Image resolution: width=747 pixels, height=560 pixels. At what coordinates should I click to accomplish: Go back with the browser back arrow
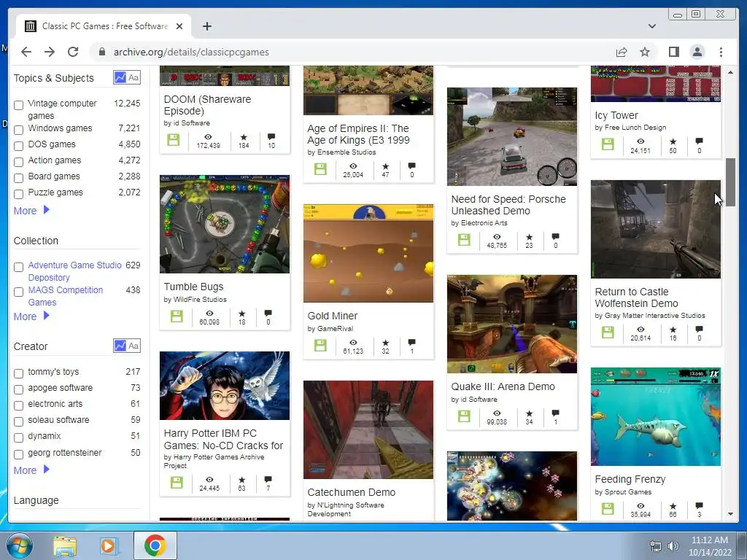(x=26, y=52)
